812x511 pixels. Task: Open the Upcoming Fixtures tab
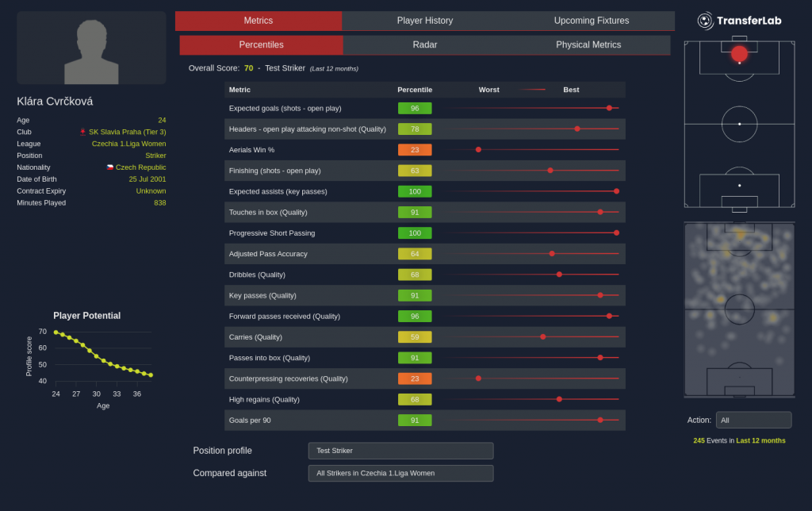point(591,21)
